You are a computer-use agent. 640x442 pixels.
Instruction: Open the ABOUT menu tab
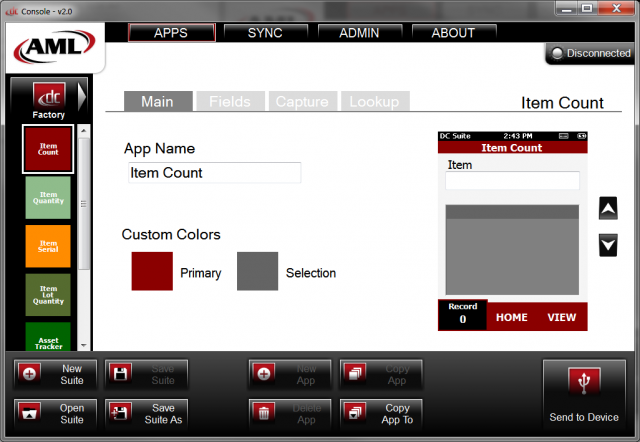[x=454, y=33]
